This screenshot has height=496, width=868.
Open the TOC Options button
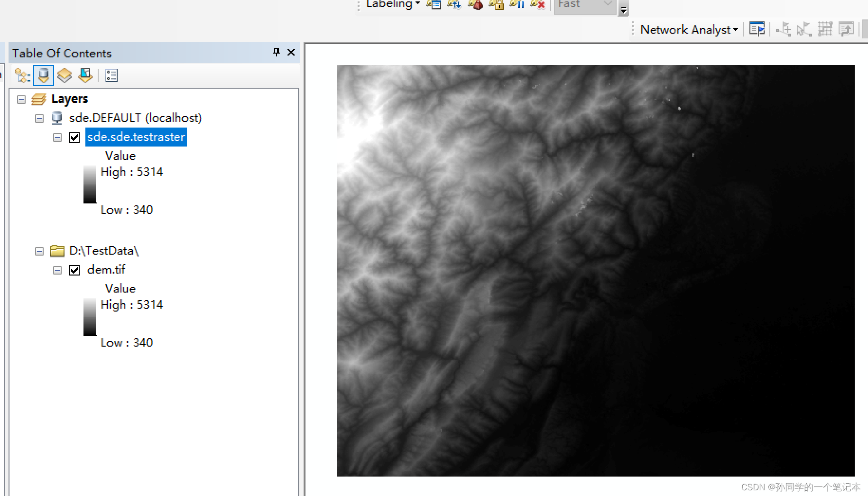pos(111,75)
